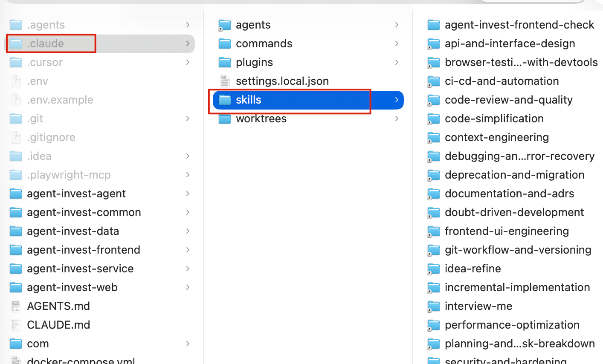
Task: Select the worktrees folder icon
Action: pos(224,118)
